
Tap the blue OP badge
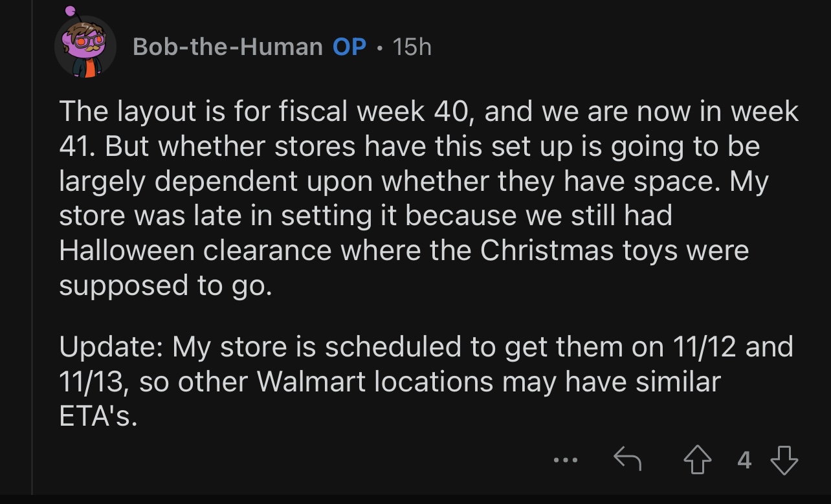pyautogui.click(x=349, y=47)
